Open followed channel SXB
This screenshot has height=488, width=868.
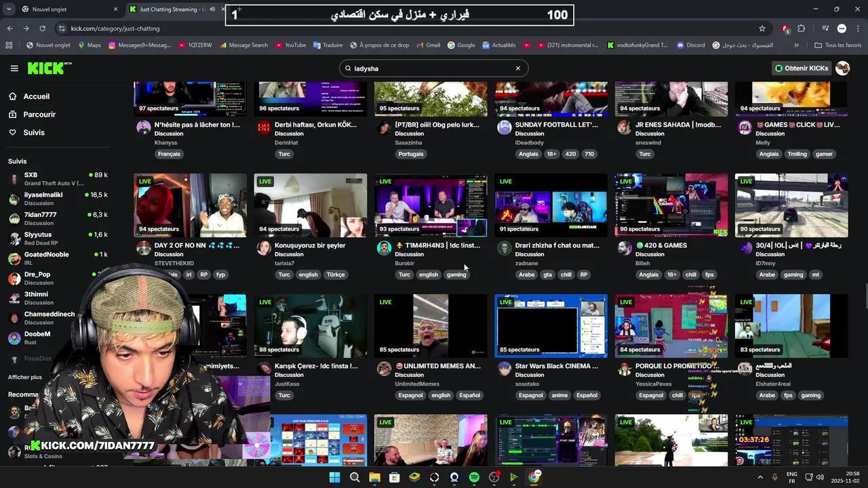point(58,179)
